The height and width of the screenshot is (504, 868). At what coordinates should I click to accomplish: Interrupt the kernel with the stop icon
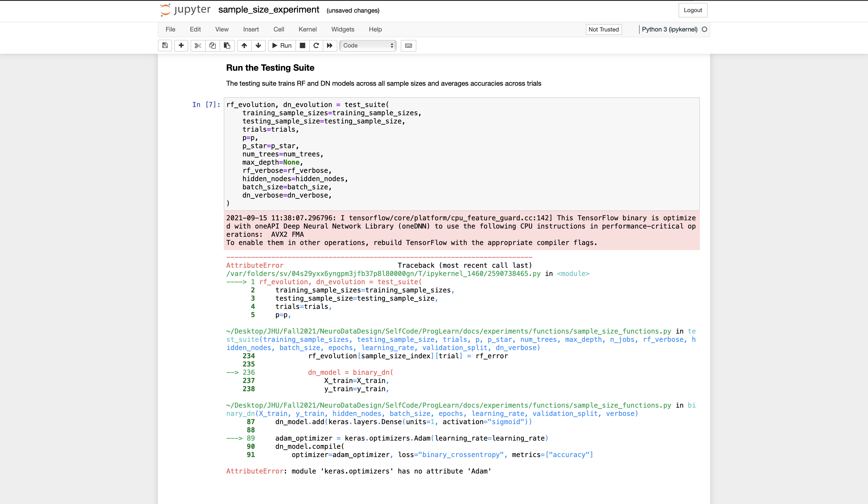pos(302,46)
